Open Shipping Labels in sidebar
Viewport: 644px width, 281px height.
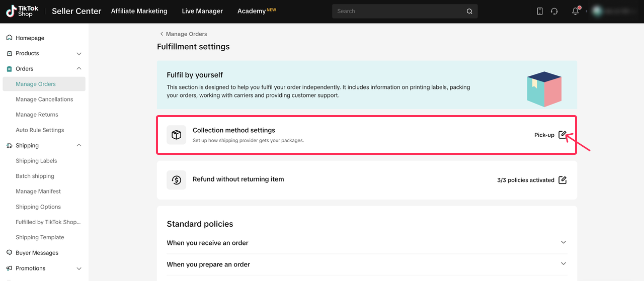(36, 161)
